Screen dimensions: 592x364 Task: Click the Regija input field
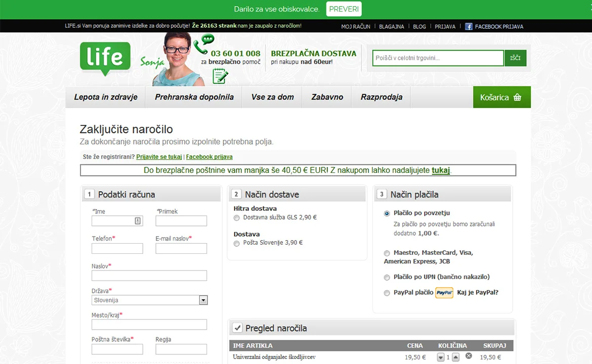(181, 349)
